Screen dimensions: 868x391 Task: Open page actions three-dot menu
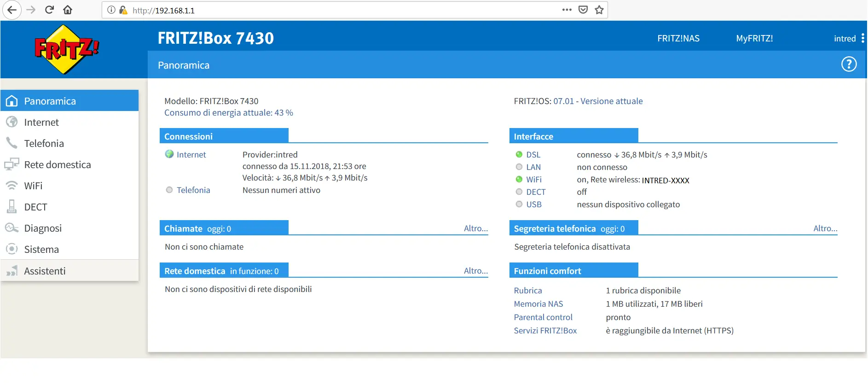(x=567, y=10)
